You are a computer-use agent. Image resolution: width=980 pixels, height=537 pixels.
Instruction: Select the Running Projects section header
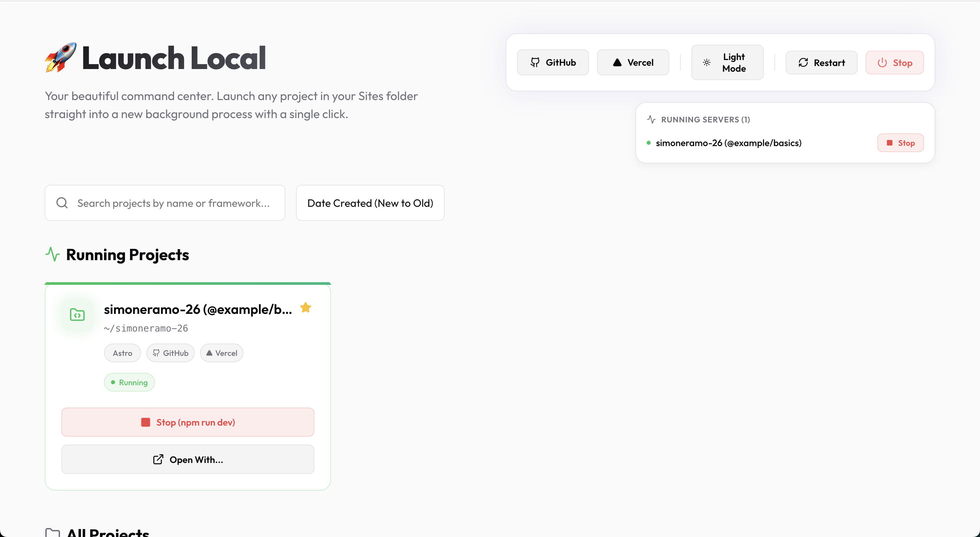point(127,255)
